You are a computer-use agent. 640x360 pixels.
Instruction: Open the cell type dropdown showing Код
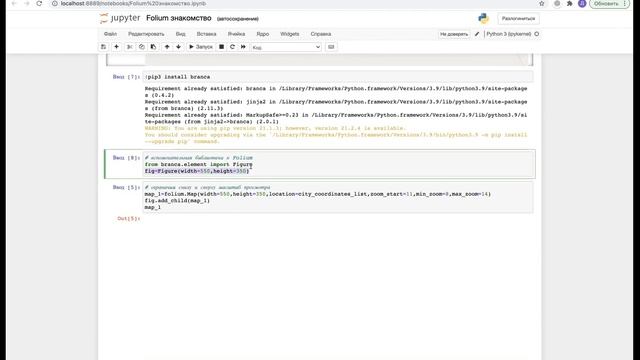point(286,47)
